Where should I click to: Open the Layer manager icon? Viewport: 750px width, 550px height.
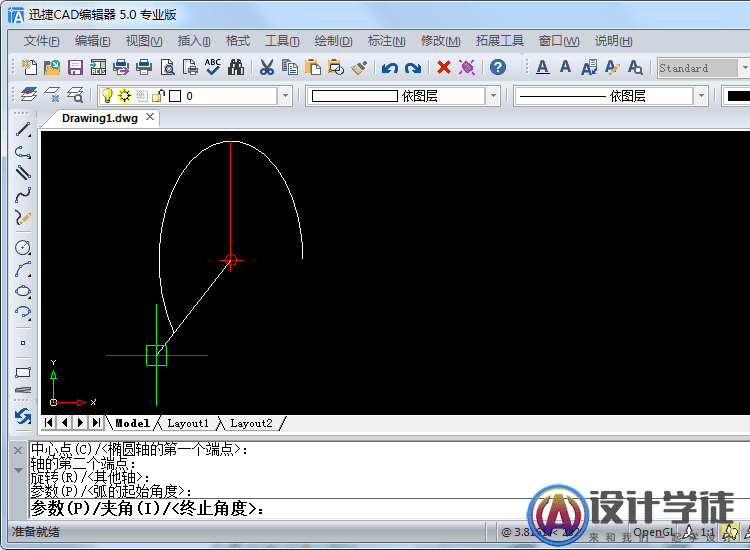tap(29, 95)
